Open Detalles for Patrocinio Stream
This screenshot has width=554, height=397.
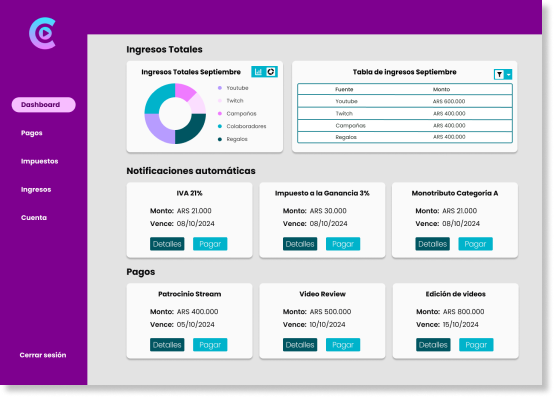pyautogui.click(x=167, y=345)
